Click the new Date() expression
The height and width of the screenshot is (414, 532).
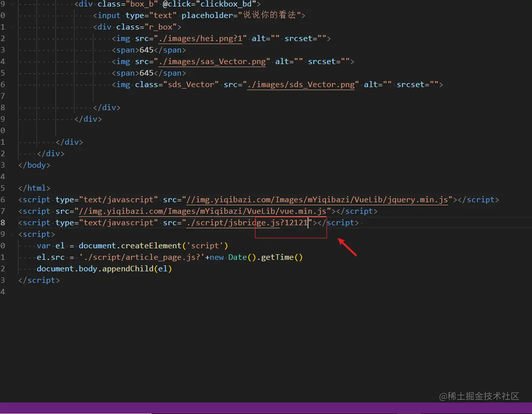point(233,257)
